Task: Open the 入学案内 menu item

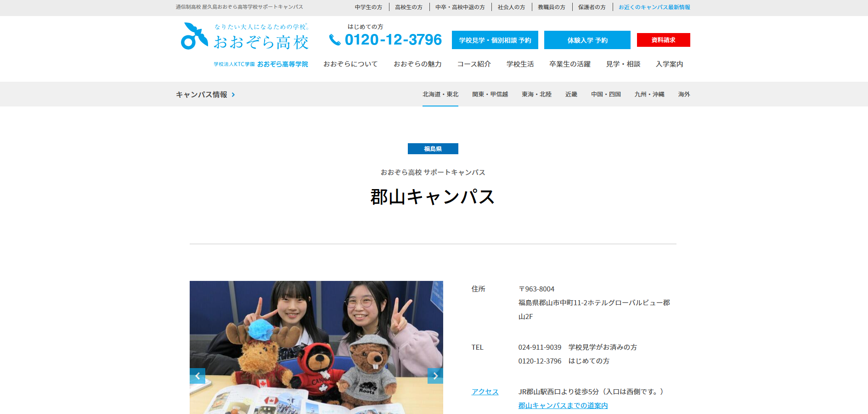Action: (x=669, y=64)
